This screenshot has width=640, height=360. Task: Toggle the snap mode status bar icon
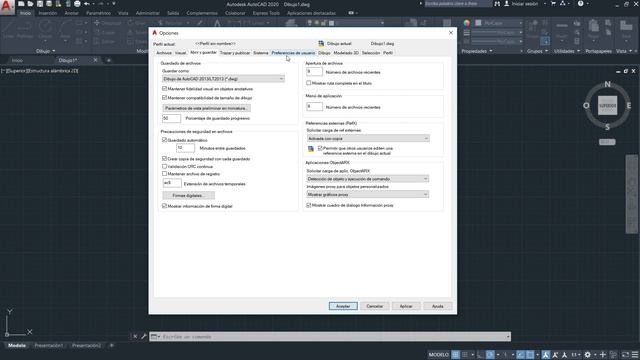[x=465, y=355]
